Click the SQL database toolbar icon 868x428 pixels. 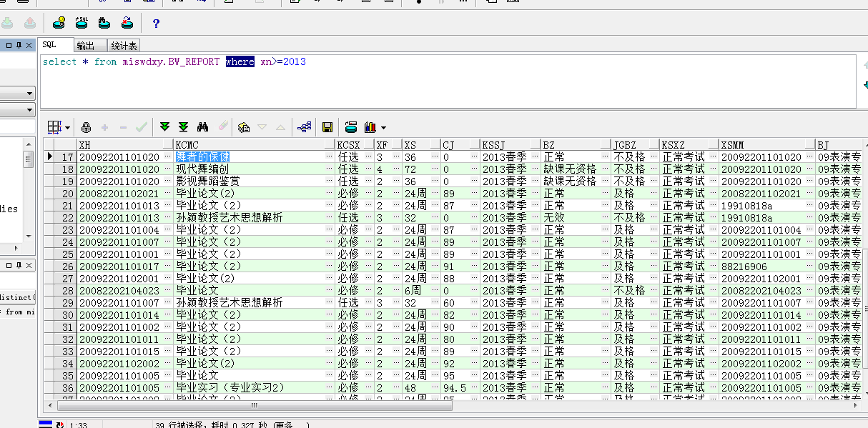(82, 23)
